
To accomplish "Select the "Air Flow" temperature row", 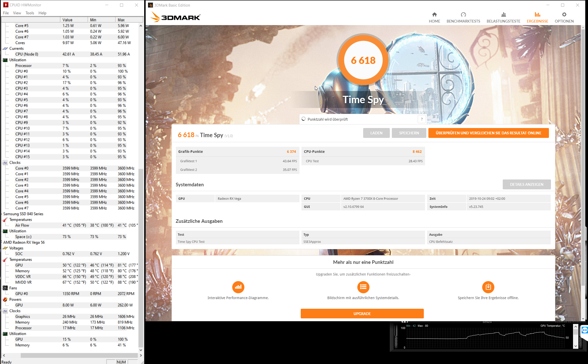I will point(76,225).
